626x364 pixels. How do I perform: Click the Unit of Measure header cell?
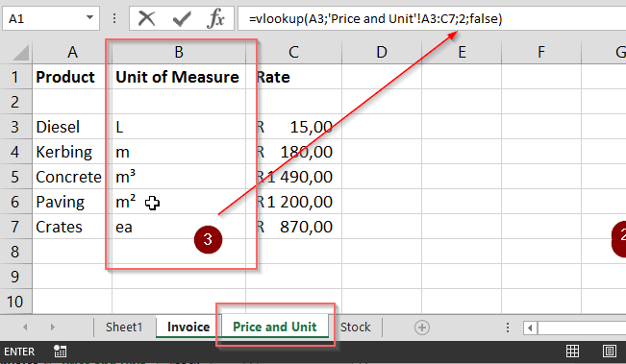click(x=179, y=77)
